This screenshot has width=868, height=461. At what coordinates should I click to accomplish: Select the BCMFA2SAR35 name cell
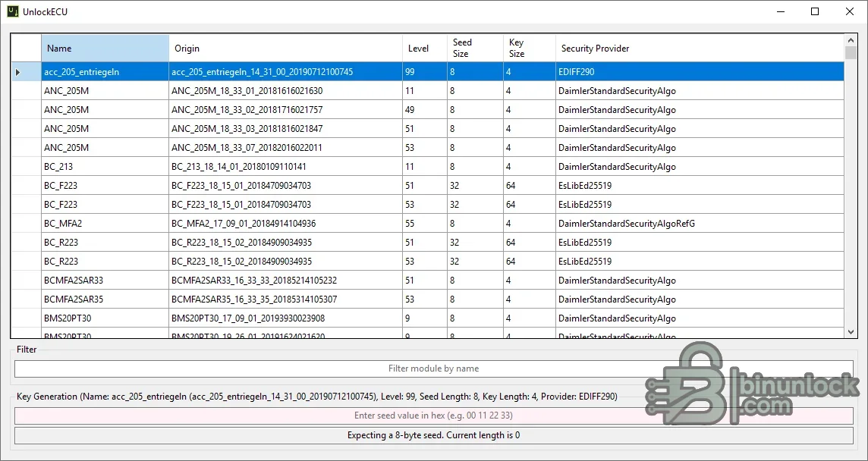105,299
